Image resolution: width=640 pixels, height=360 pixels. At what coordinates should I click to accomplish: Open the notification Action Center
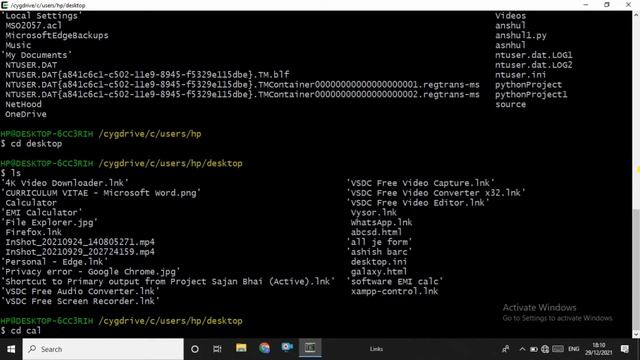point(624,349)
